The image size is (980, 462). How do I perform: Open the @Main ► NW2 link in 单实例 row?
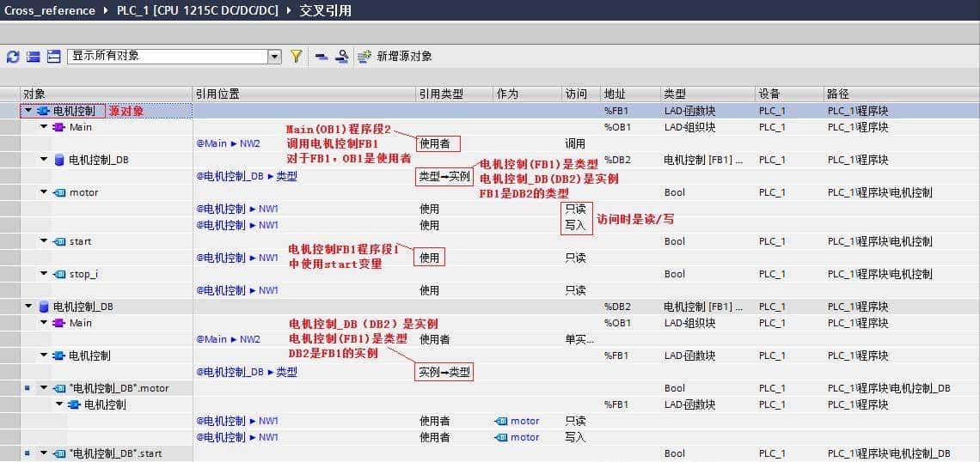point(228,339)
